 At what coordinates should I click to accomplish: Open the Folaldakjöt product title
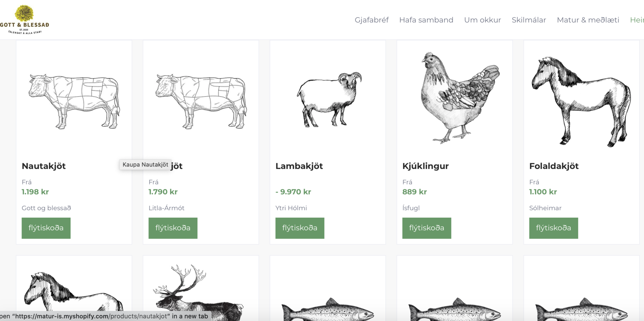point(554,166)
